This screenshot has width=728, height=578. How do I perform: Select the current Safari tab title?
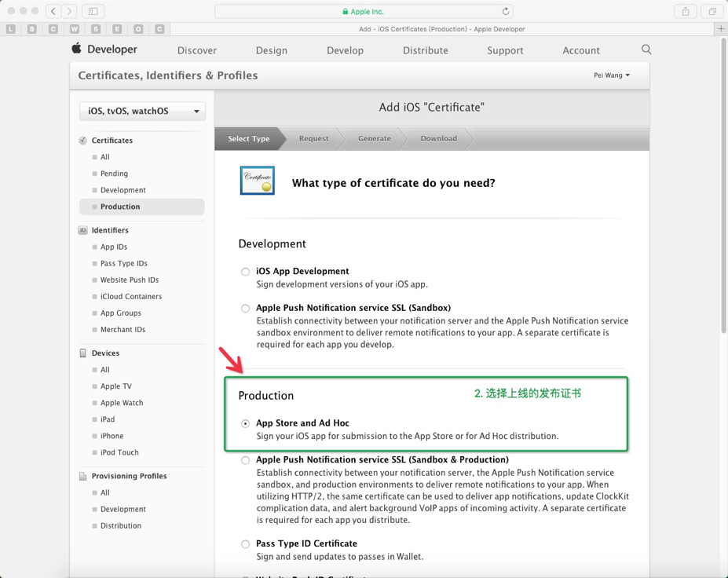click(441, 29)
